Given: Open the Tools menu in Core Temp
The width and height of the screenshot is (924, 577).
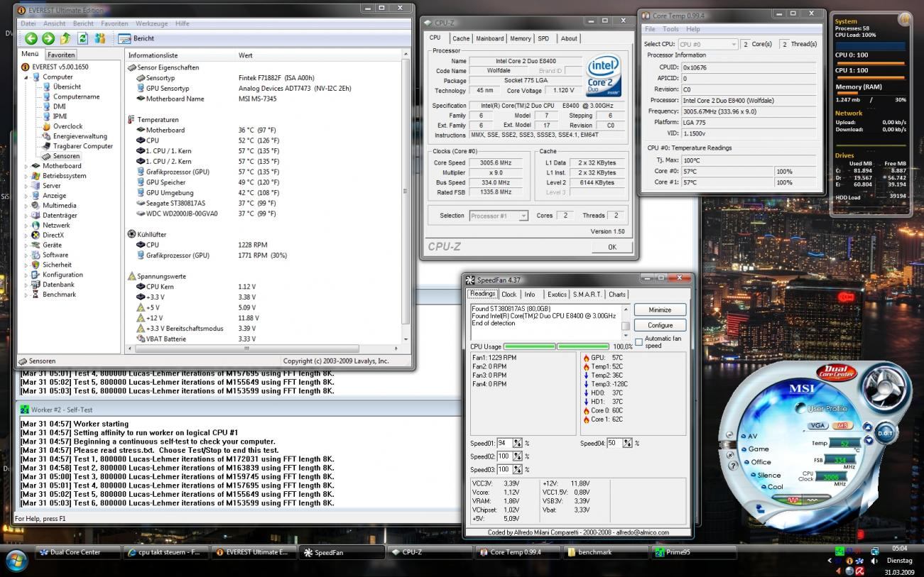Looking at the screenshot, I should pyautogui.click(x=670, y=29).
